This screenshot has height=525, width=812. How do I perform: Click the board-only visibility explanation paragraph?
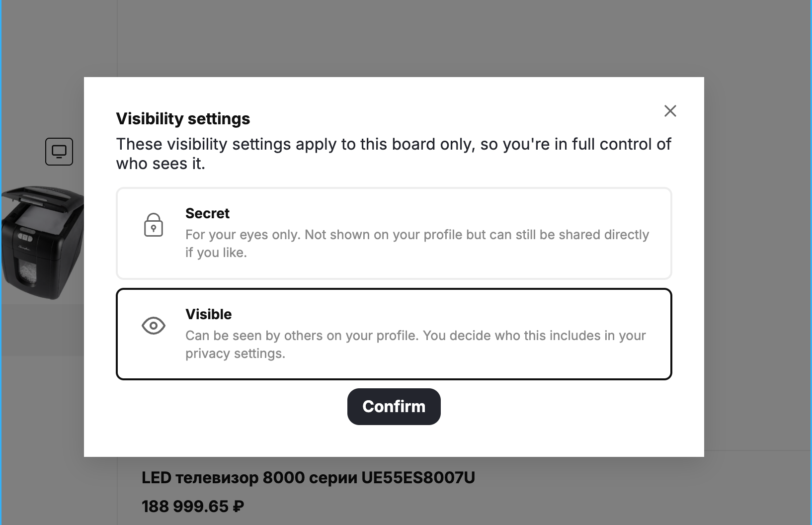[x=394, y=154]
